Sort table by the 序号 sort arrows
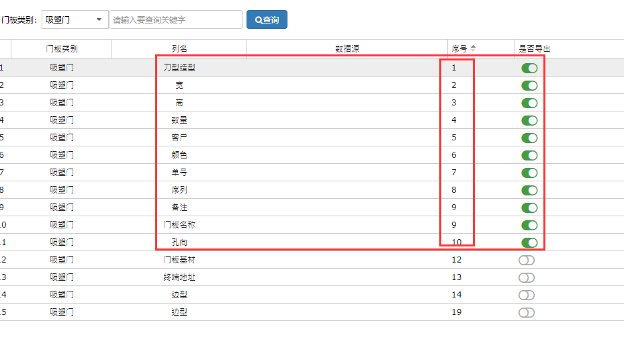624x364 pixels. (473, 48)
